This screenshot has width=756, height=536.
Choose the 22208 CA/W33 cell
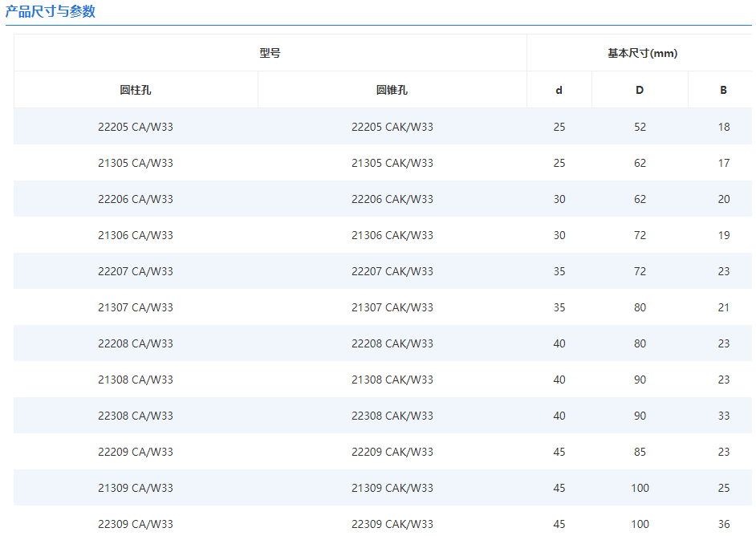(x=136, y=343)
